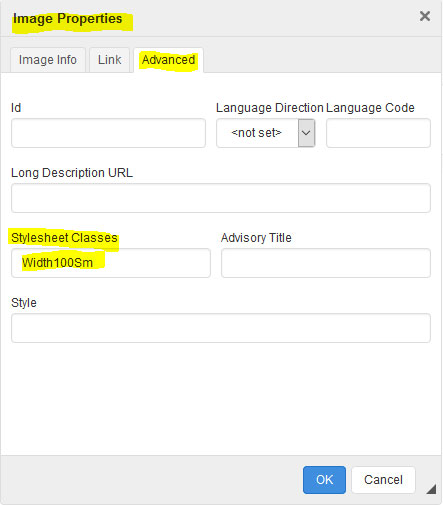Screen dimensions: 443x506
Task: Click the Language Direction label
Action: click(x=270, y=108)
